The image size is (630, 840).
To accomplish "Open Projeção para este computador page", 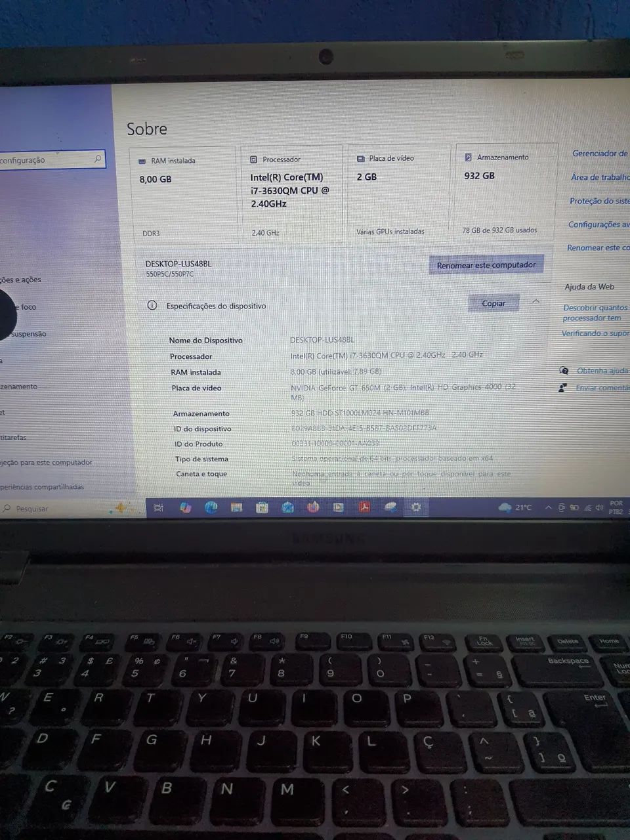I will click(x=47, y=462).
